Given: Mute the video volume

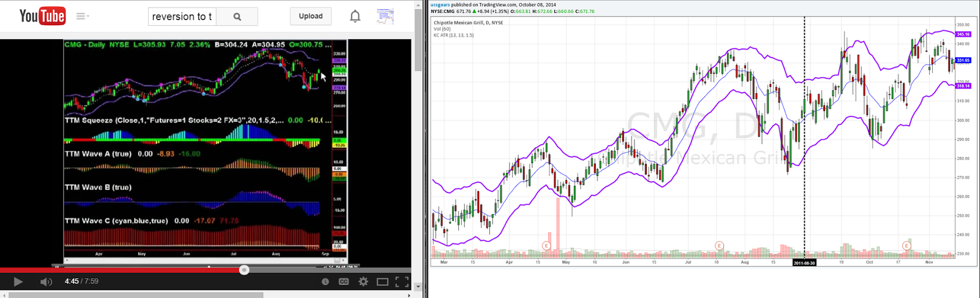Looking at the screenshot, I should pyautogui.click(x=46, y=282).
